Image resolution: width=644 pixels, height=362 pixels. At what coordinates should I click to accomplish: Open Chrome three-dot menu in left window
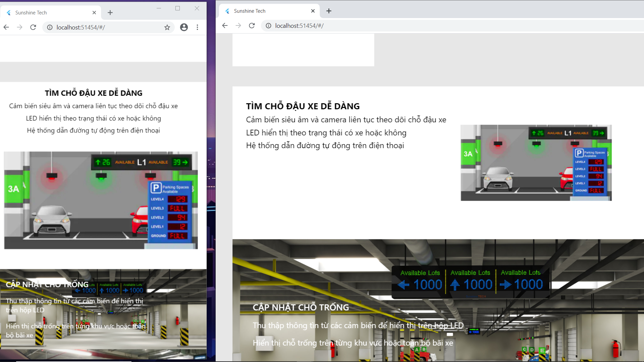click(197, 27)
